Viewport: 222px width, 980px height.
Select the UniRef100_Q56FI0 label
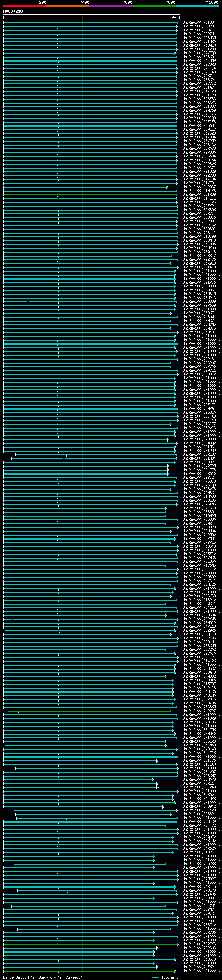click(199, 554)
